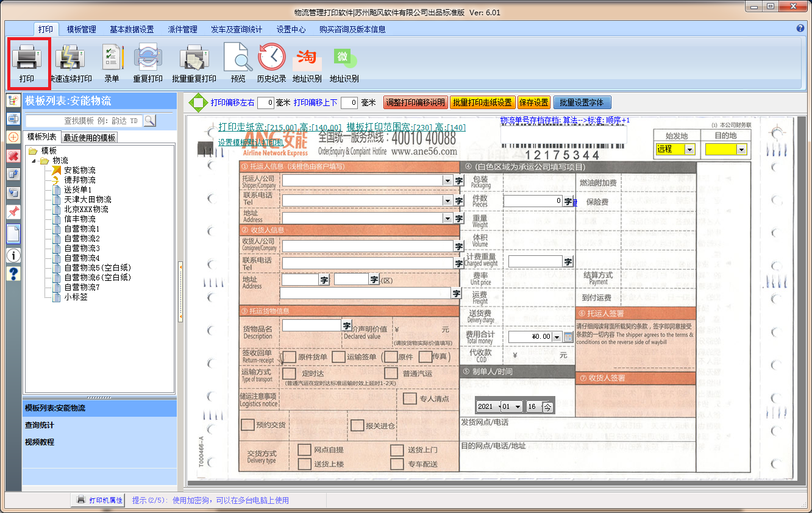
Task: Check the 原件货单 checkbox
Action: click(x=288, y=356)
